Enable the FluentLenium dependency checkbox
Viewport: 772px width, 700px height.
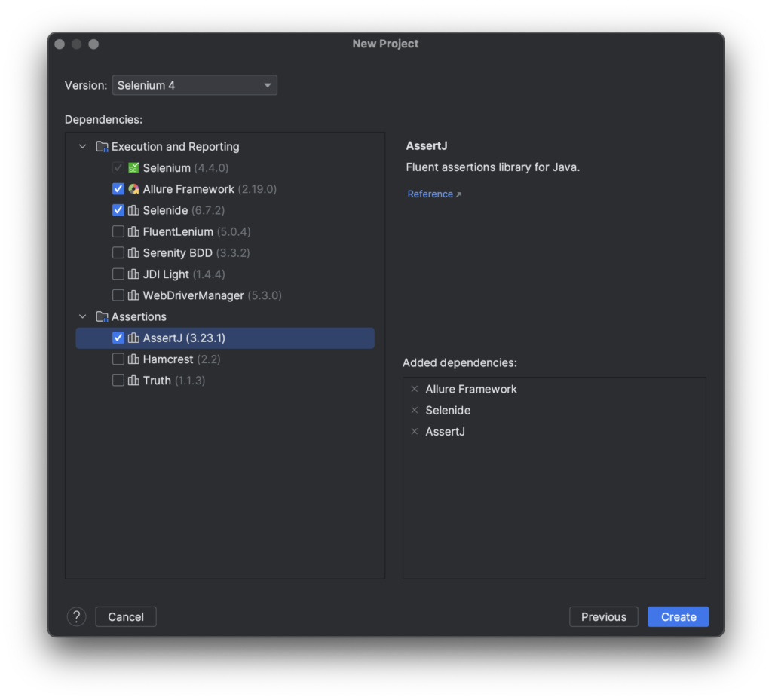coord(118,231)
